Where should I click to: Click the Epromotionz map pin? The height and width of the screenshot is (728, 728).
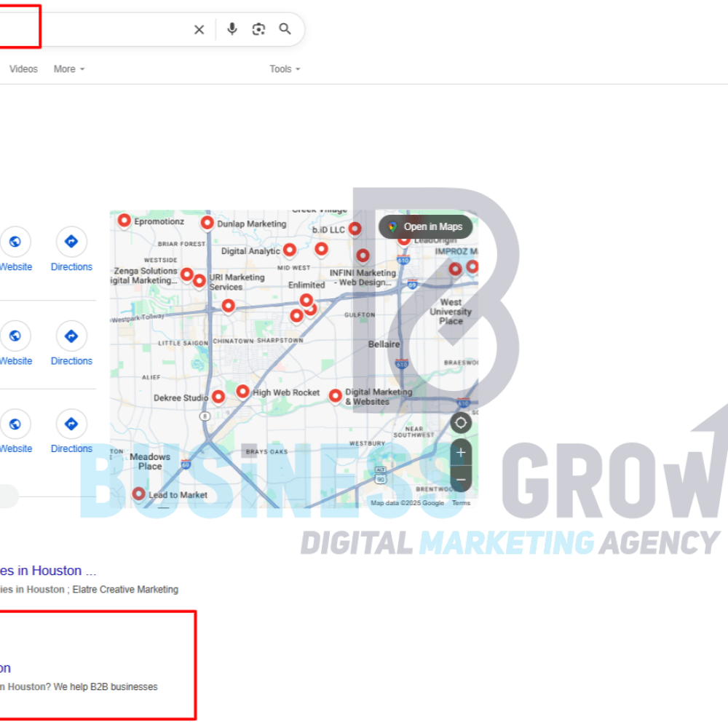[124, 220]
